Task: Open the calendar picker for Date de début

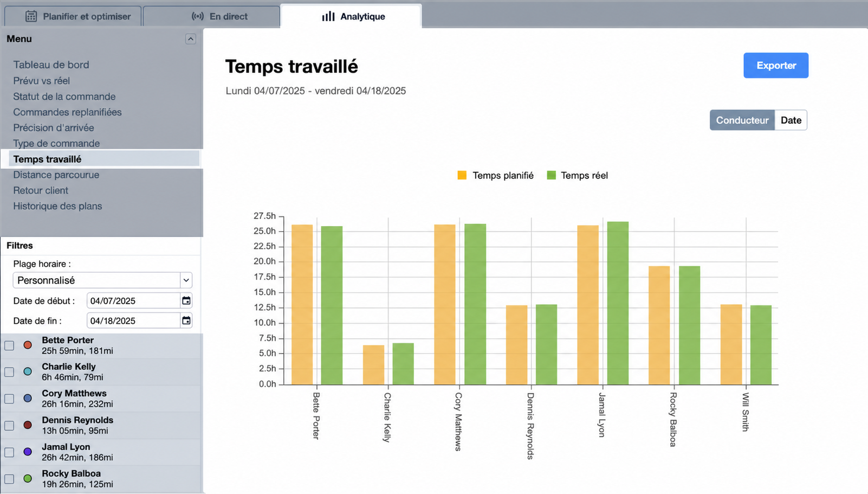Action: 186,300
